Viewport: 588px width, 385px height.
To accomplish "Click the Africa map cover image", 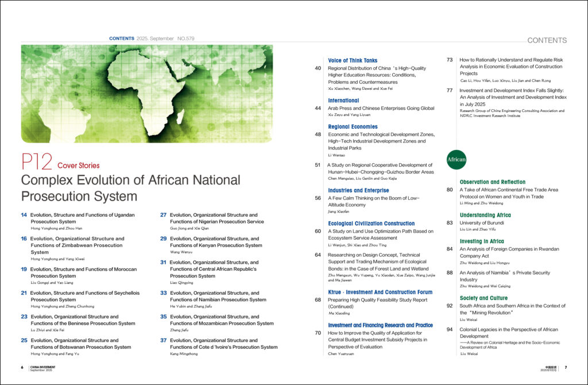I will click(146, 94).
